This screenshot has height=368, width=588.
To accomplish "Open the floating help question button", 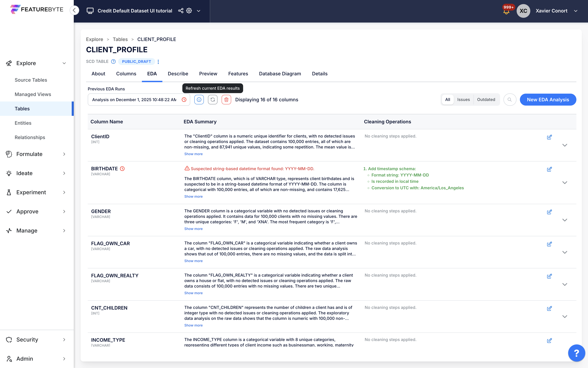I will (x=576, y=353).
